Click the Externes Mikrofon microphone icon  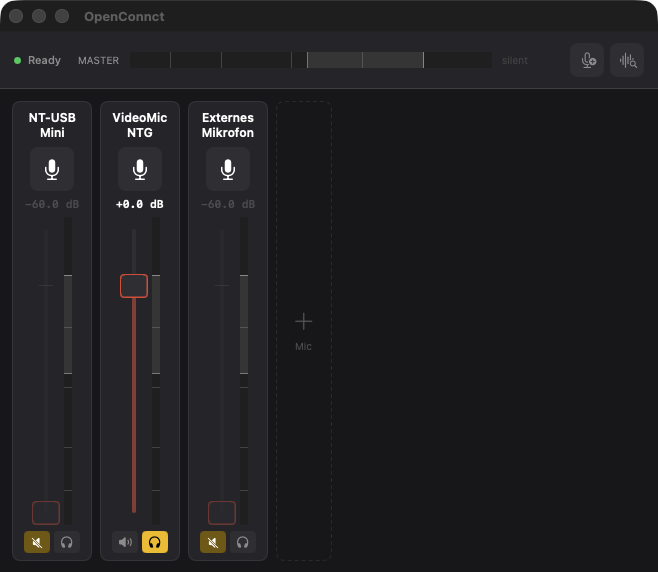[228, 169]
